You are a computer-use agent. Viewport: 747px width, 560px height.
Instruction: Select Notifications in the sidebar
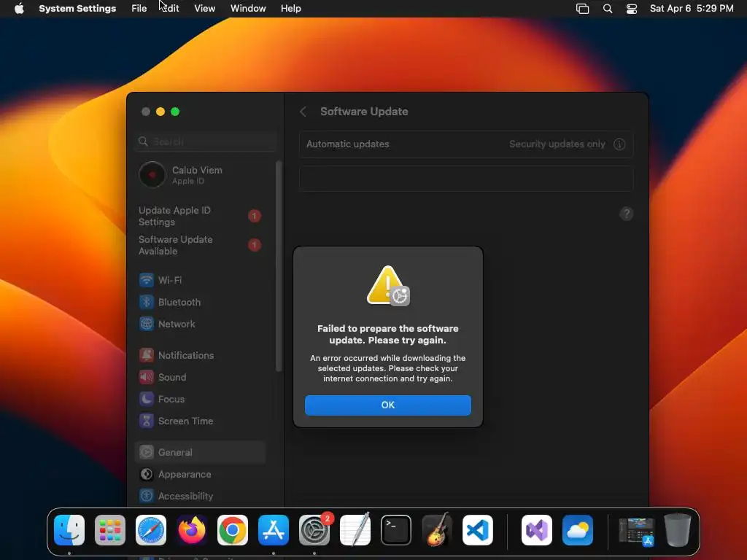point(200,355)
